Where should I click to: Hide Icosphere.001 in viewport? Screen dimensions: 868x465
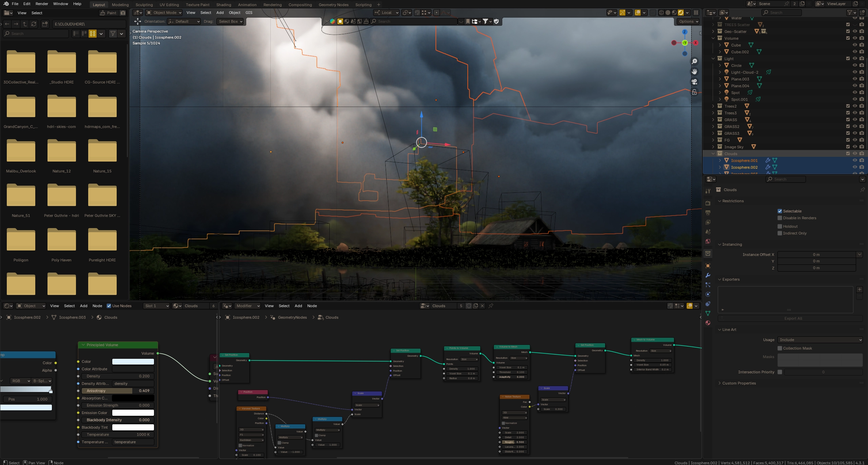(x=855, y=161)
